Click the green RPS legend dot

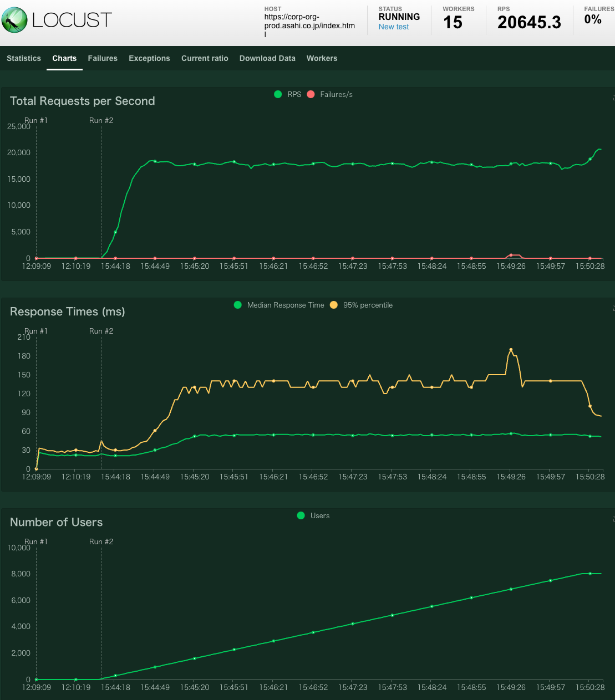[x=278, y=94]
